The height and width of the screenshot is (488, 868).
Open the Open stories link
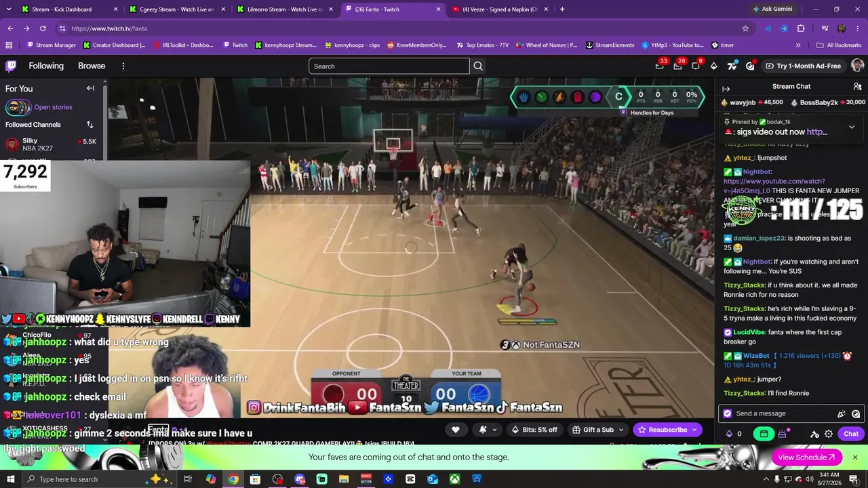click(53, 107)
